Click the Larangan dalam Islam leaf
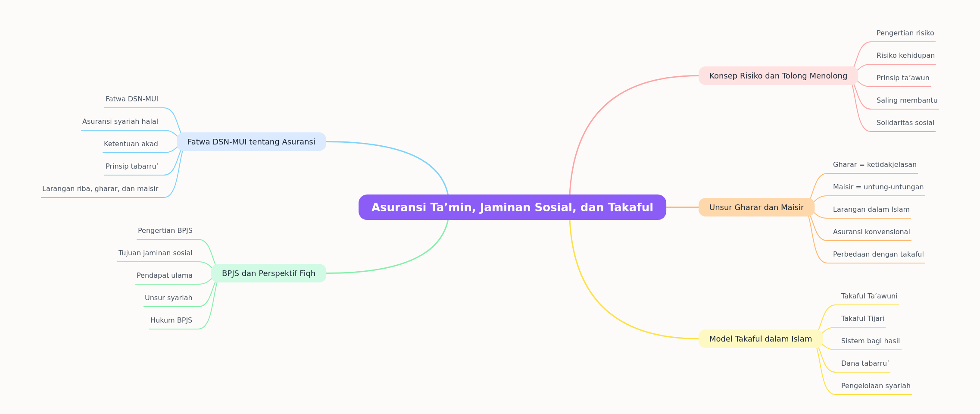This screenshot has height=414, width=980. point(871,210)
